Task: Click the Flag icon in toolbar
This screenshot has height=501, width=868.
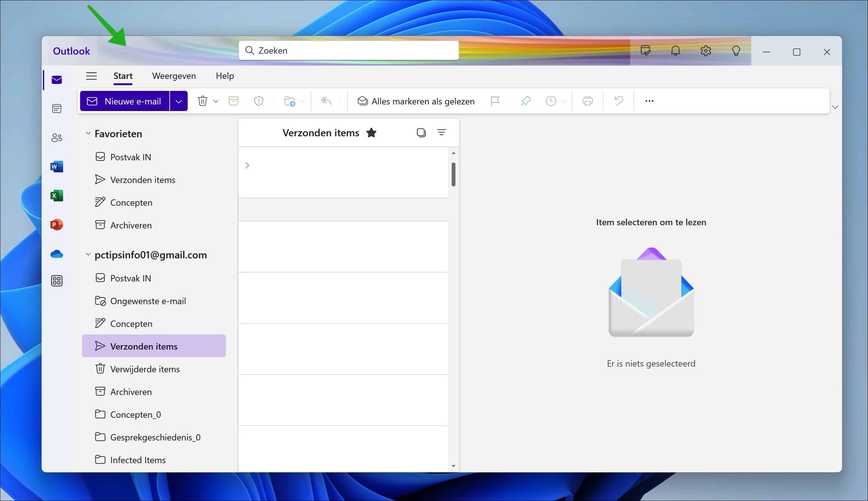Action: tap(495, 101)
